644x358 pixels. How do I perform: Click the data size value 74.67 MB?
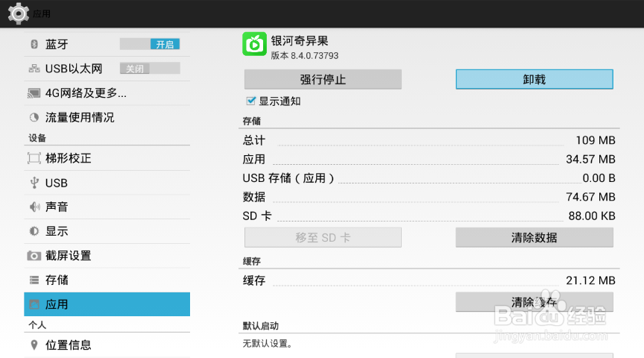tap(590, 197)
